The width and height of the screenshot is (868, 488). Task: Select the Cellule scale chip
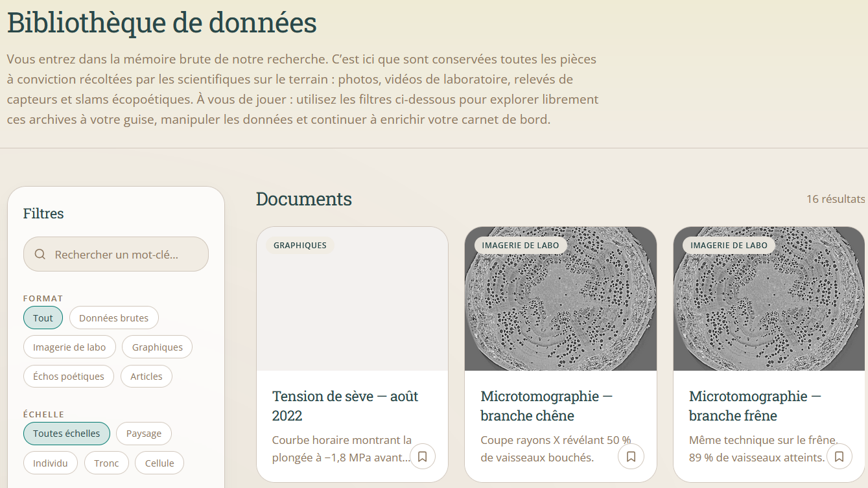pyautogui.click(x=159, y=463)
